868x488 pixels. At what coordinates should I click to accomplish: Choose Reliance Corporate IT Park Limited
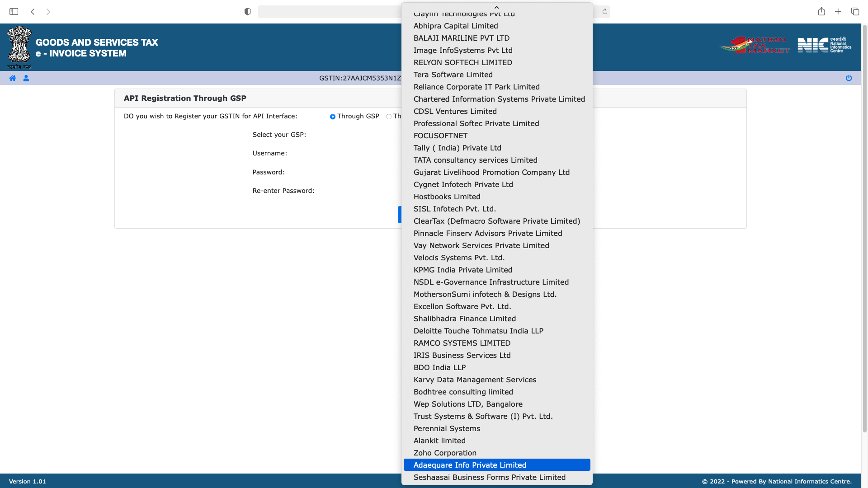(x=497, y=87)
